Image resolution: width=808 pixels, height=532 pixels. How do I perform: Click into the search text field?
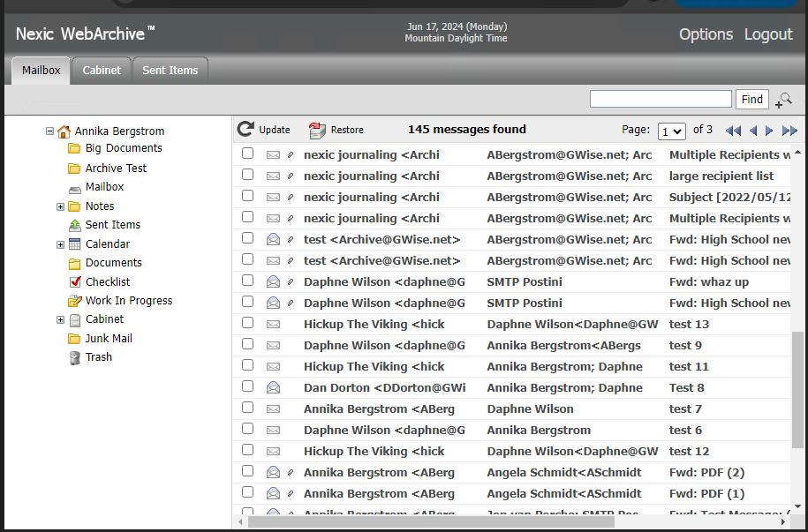pos(661,99)
